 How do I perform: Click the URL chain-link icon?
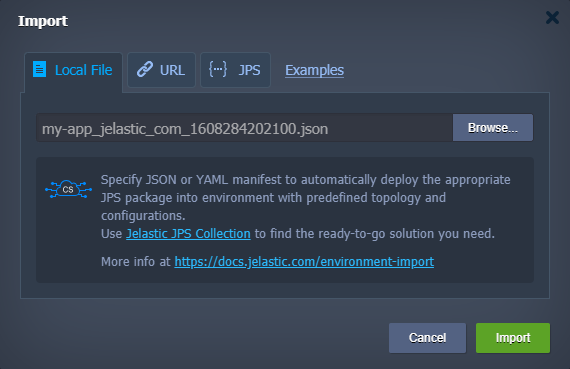click(x=145, y=69)
